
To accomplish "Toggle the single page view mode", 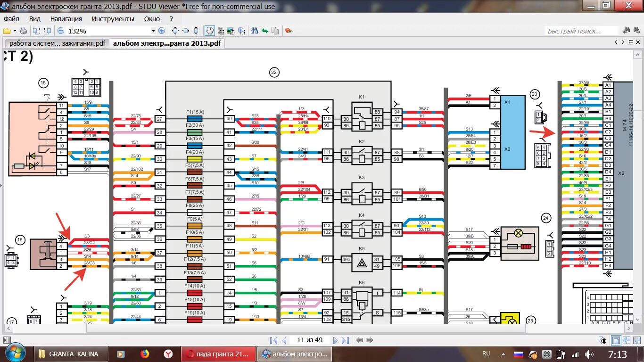I will [x=616, y=340].
